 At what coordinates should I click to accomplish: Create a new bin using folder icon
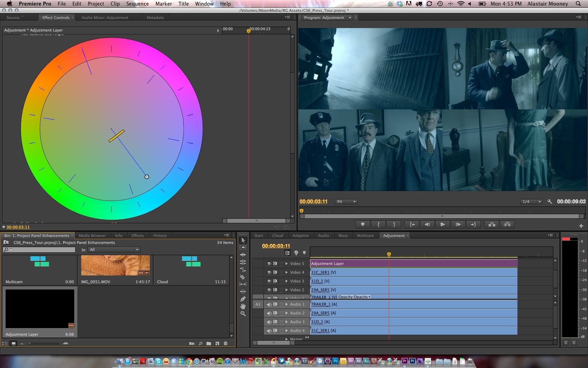click(209, 343)
